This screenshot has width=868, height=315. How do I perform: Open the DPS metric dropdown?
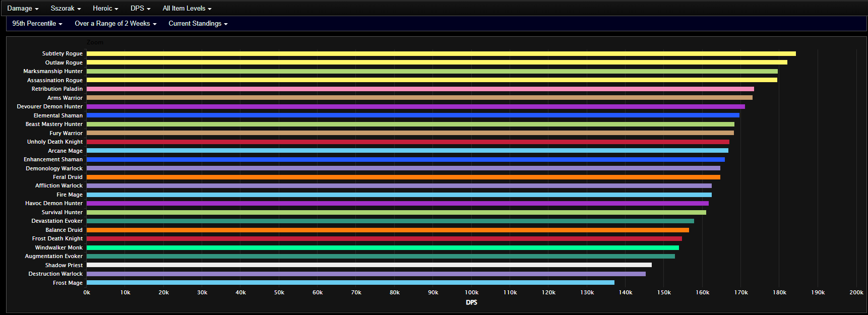tap(140, 8)
